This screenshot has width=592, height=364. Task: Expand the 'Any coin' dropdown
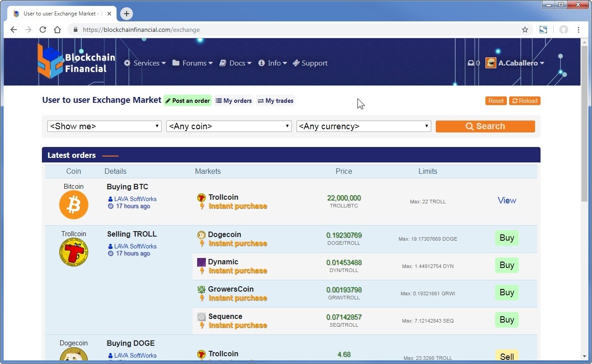tap(229, 126)
